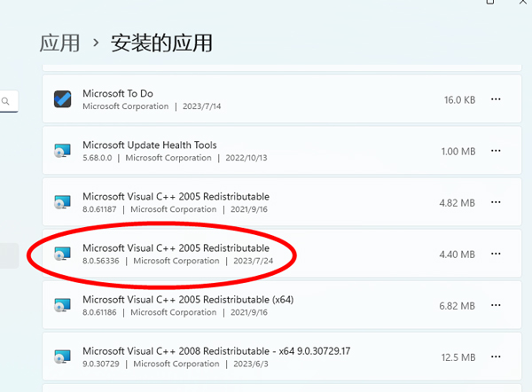
Task: Show options for Visual C++ 2008 Redistributable
Action: [x=496, y=357]
